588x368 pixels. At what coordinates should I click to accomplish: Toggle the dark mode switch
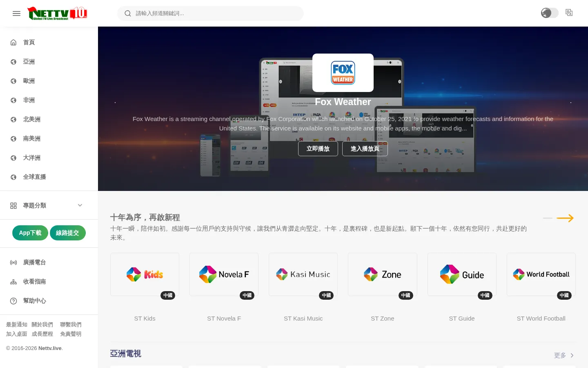(550, 13)
